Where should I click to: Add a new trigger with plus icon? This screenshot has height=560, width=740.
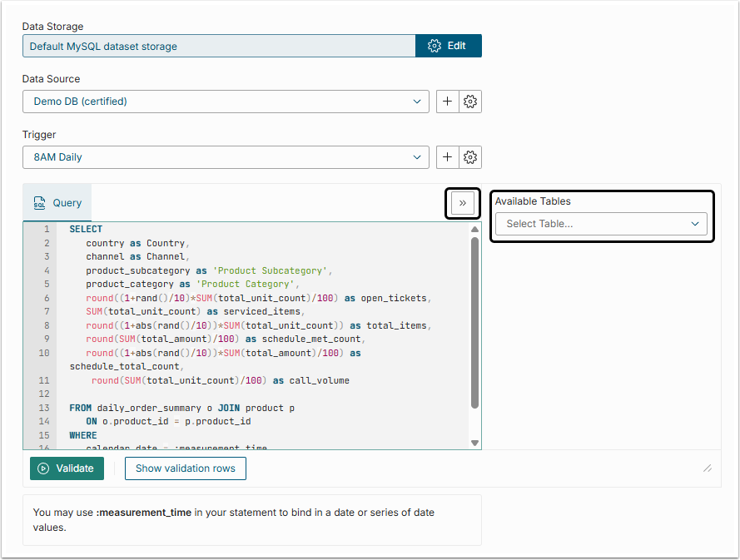point(447,157)
